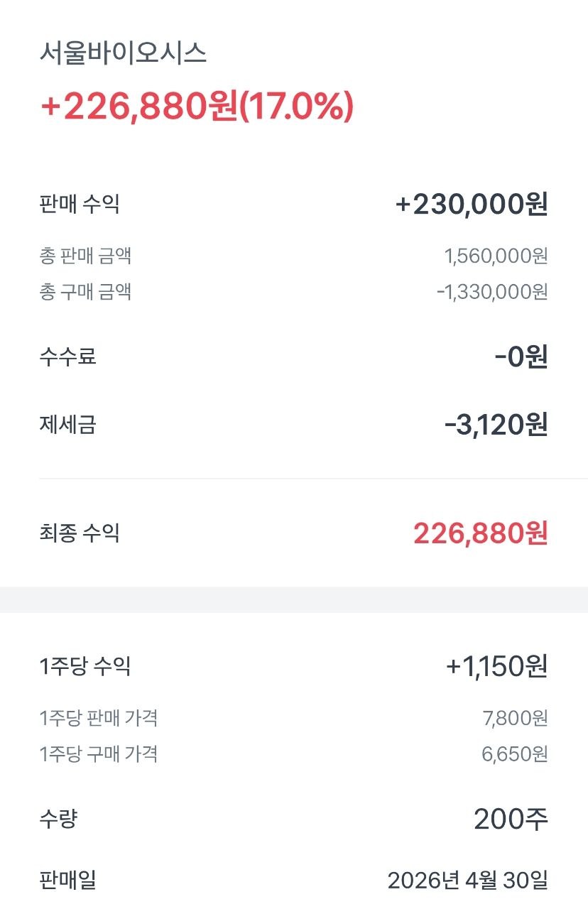This screenshot has height=909, width=588.
Task: Click the +230,000원 sales profit value
Action: pos(472,205)
